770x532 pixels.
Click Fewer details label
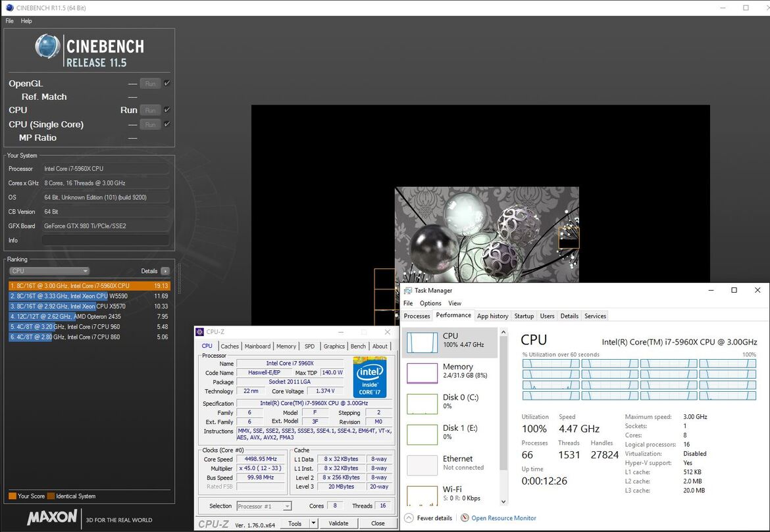coord(434,518)
